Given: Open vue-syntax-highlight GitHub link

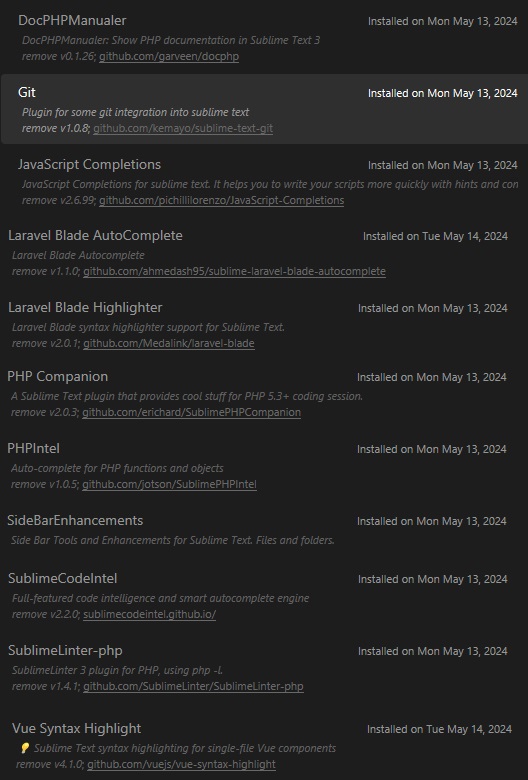Looking at the screenshot, I should pos(181,765).
